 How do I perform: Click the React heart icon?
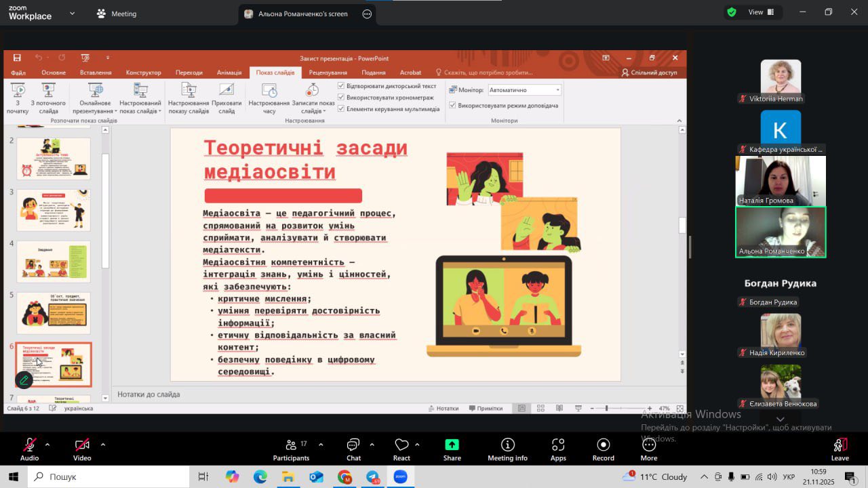pos(401,445)
